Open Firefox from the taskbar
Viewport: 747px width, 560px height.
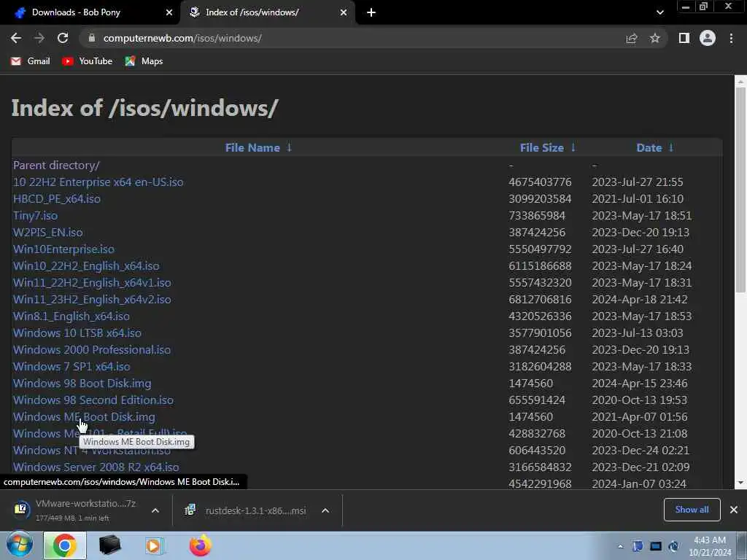click(201, 545)
